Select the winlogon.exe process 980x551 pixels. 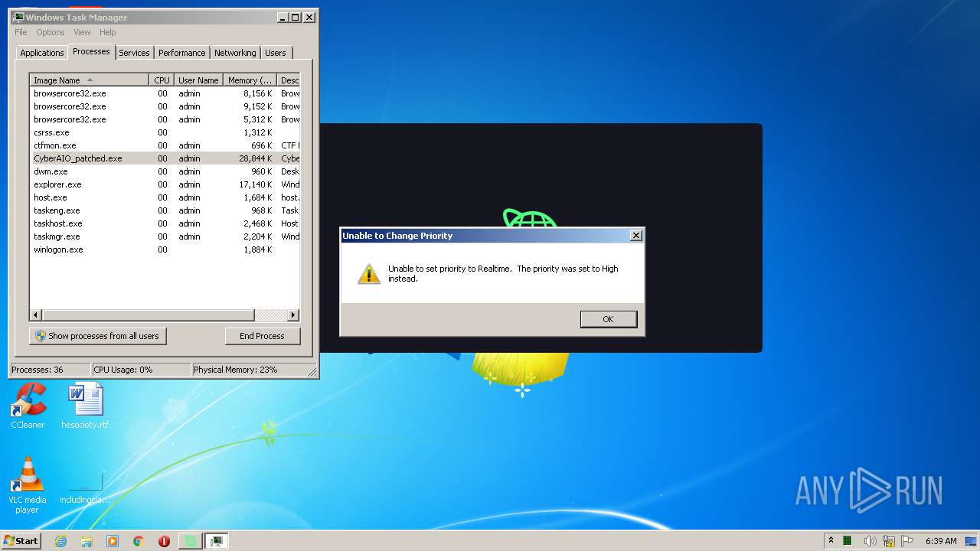[x=165, y=249]
